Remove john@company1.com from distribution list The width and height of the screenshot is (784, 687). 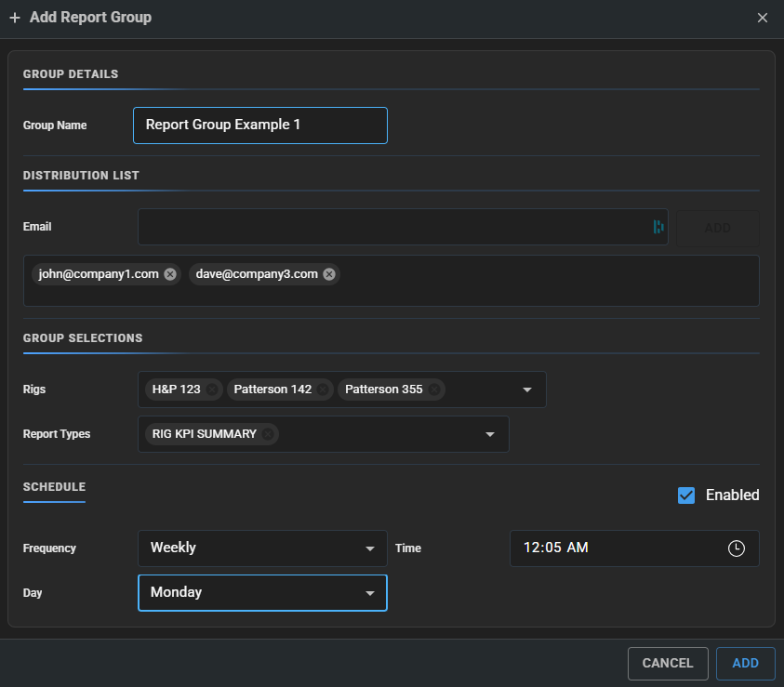pyautogui.click(x=170, y=274)
